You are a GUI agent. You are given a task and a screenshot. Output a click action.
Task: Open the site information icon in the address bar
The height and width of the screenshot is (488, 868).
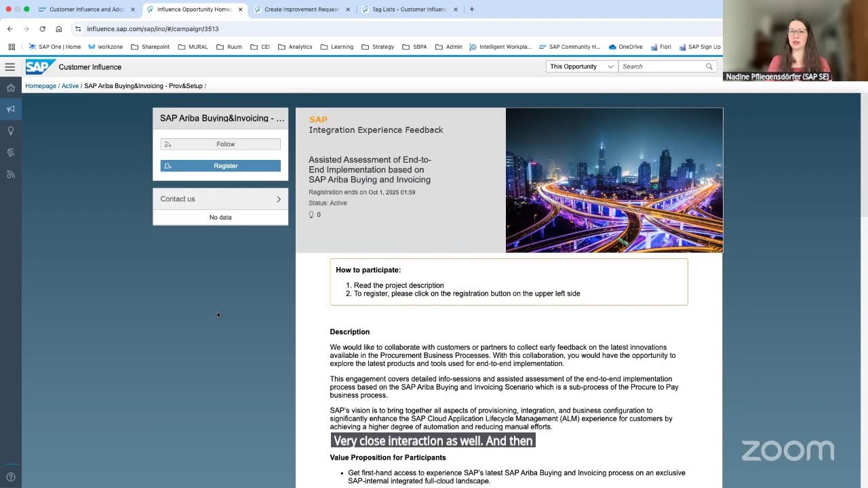pos(78,29)
